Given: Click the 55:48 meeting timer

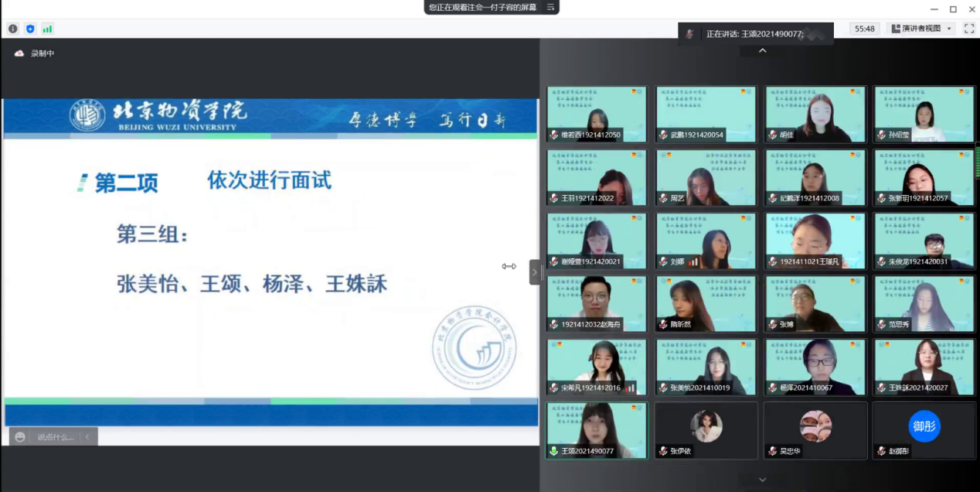Looking at the screenshot, I should 864,29.
